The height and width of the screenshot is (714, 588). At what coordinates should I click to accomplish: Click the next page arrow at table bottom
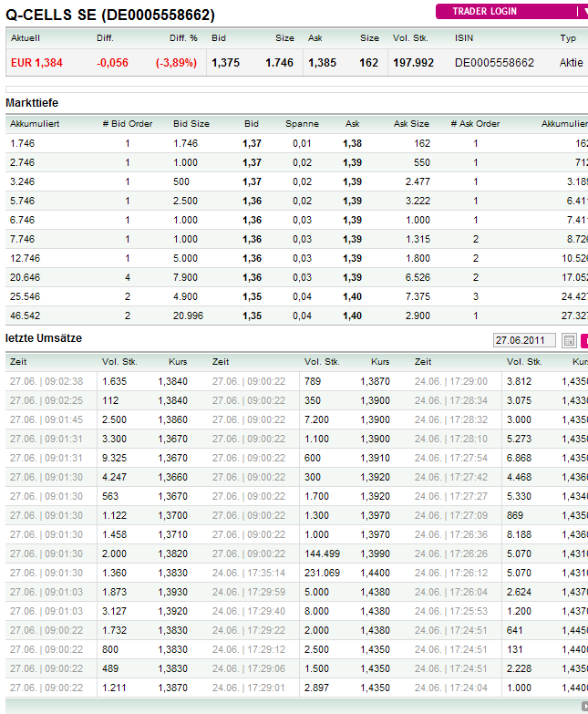[584, 706]
